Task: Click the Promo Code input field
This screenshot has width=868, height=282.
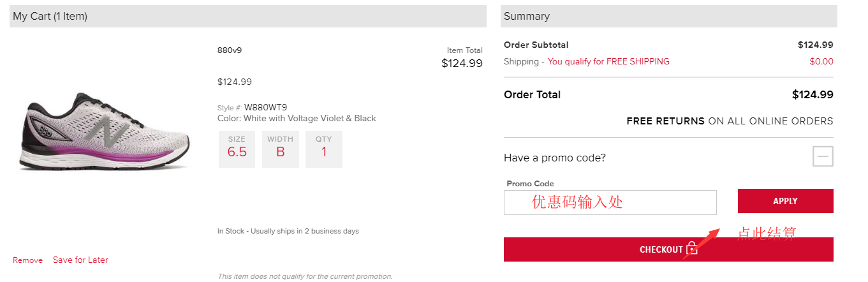Action: tap(610, 202)
